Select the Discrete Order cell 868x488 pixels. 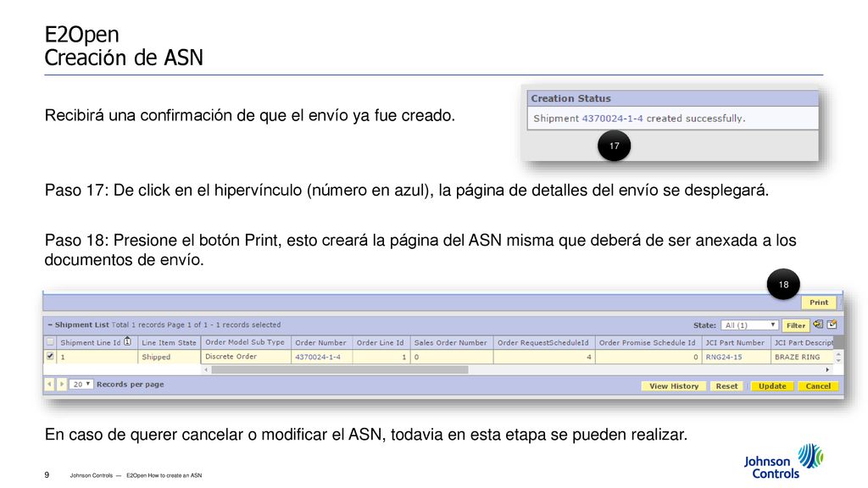pyautogui.click(x=245, y=357)
